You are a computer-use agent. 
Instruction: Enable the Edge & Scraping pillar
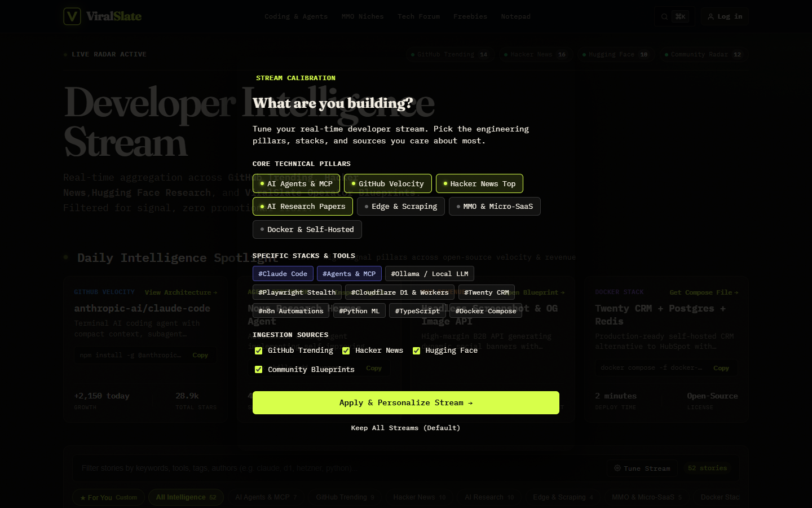[x=401, y=206]
